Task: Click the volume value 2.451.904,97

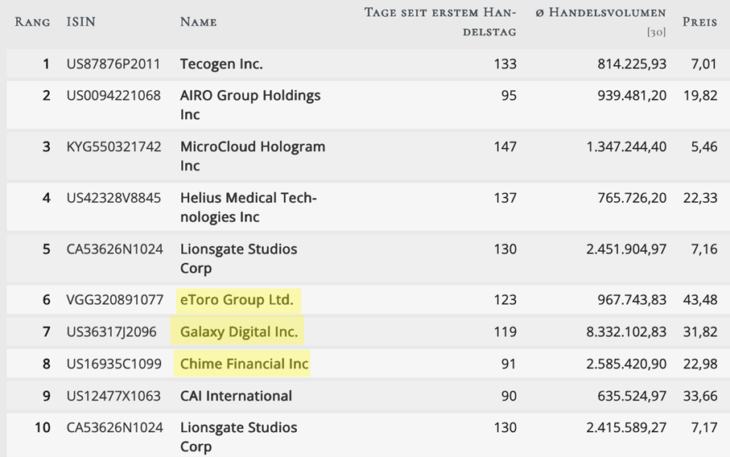Action: (626, 249)
